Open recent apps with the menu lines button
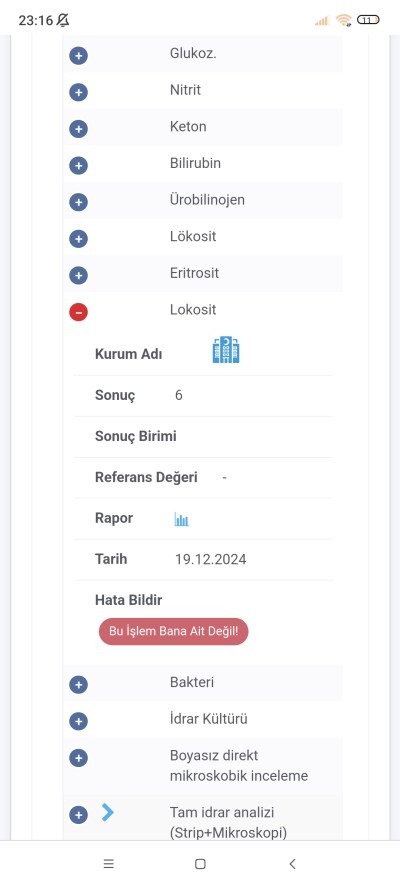Viewport: 400px width, 888px height. tap(109, 864)
